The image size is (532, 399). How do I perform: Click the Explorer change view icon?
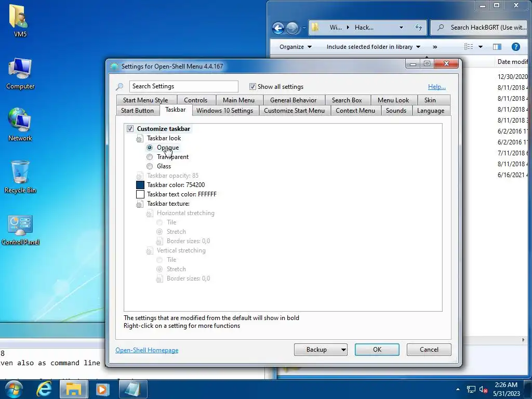(x=469, y=46)
